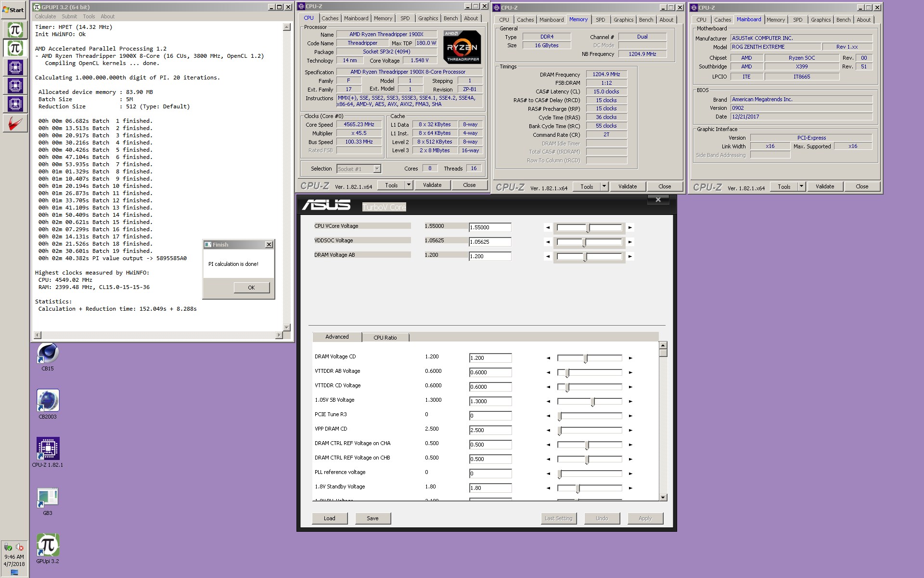Select first GPUPI taskbar icon
This screenshot has height=578, width=924.
15,30
